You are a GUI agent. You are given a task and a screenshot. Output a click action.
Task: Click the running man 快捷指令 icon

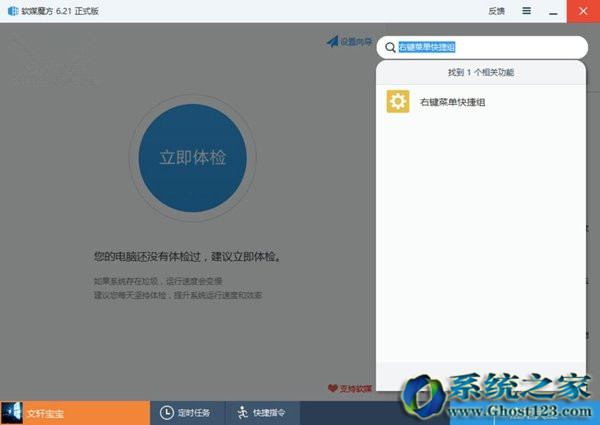click(242, 413)
